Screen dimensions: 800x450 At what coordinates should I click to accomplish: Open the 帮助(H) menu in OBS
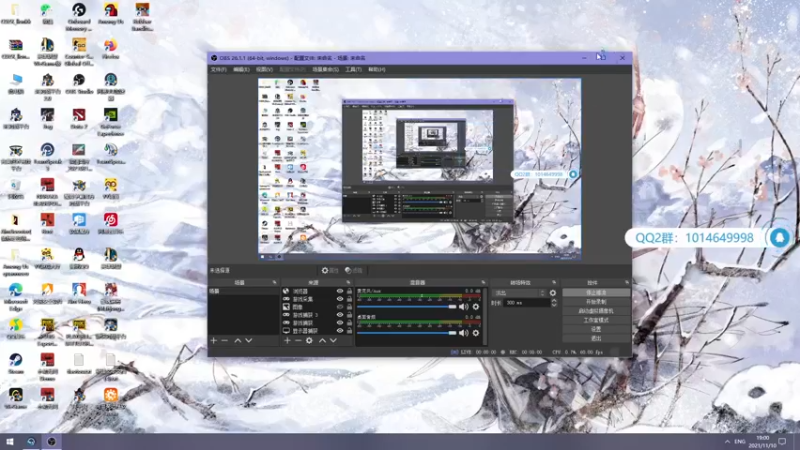[x=377, y=69]
